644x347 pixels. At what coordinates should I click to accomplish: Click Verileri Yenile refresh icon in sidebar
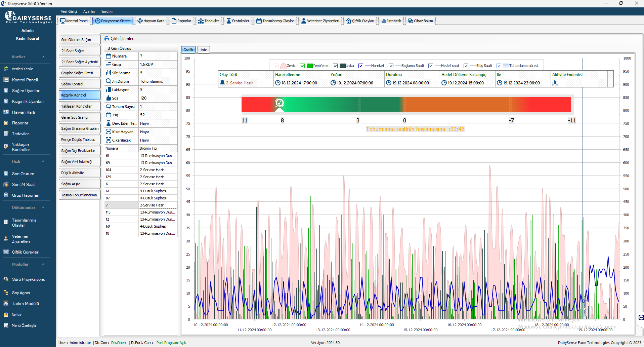click(x=6, y=69)
